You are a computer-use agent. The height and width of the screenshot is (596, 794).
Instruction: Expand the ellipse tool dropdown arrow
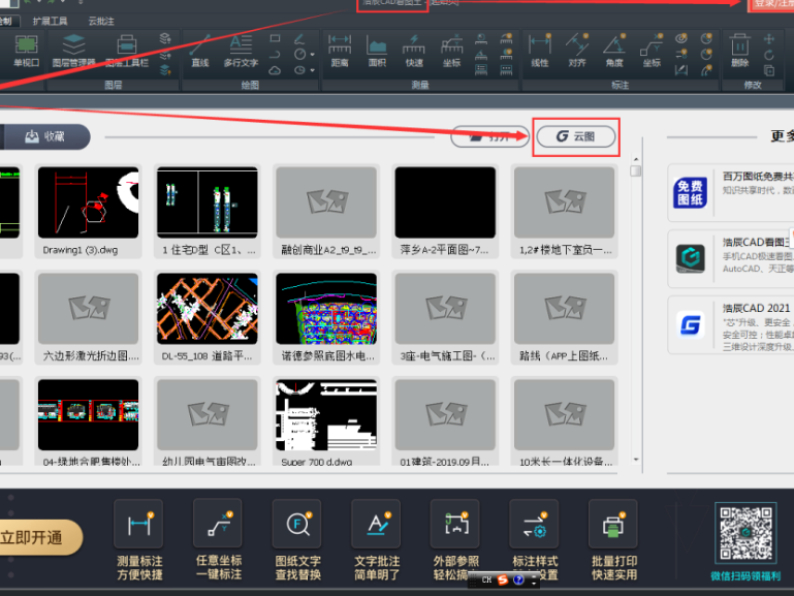point(312,70)
